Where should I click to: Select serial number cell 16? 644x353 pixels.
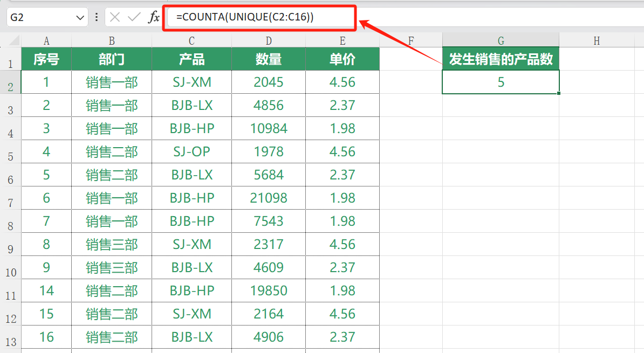point(46,337)
